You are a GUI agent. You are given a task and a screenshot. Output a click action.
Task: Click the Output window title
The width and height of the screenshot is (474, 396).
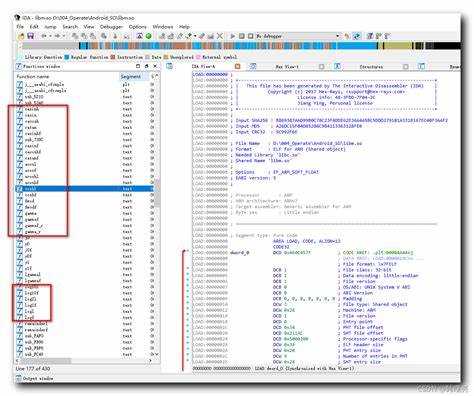[x=38, y=378]
